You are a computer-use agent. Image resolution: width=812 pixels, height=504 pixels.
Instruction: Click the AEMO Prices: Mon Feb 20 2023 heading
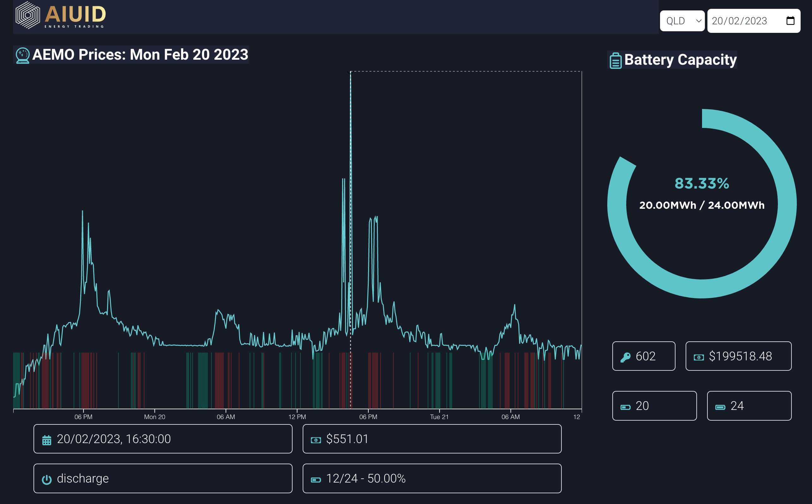140,55
